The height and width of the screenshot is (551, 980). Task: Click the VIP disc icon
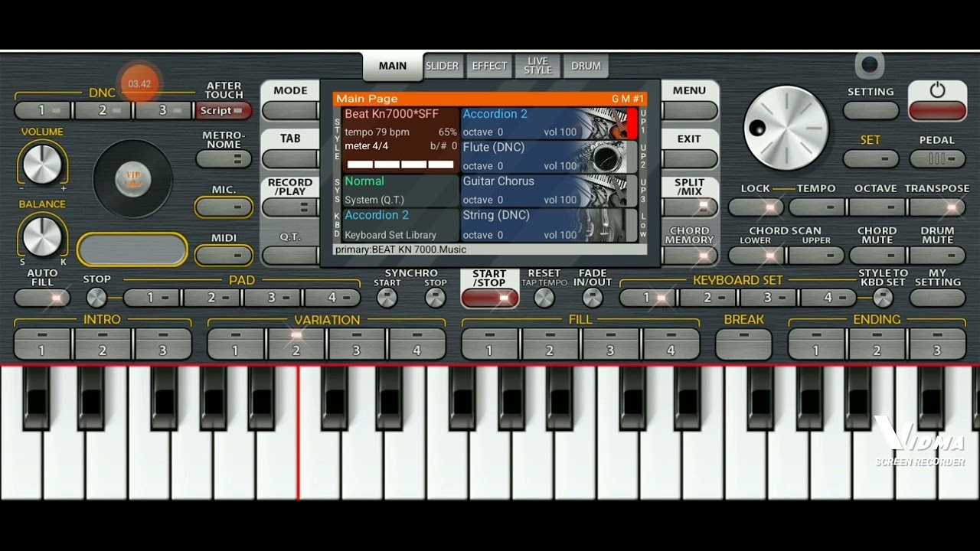coord(133,179)
